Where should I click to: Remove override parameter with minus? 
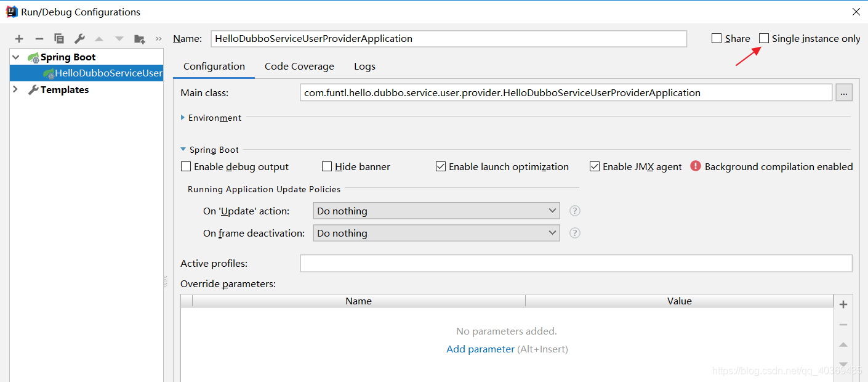843,325
